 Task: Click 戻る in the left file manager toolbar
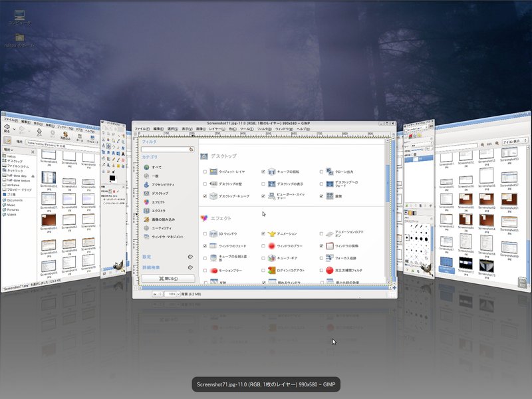tap(7, 128)
